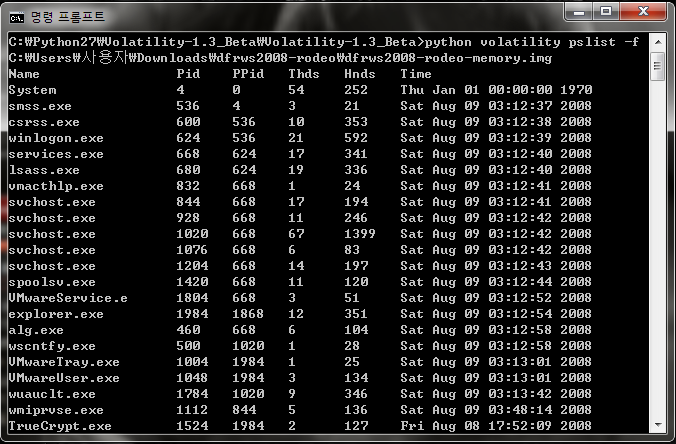Click thread count '67' in the Pid 1020 row
Viewport: 676px width, 444px height.
(x=296, y=234)
